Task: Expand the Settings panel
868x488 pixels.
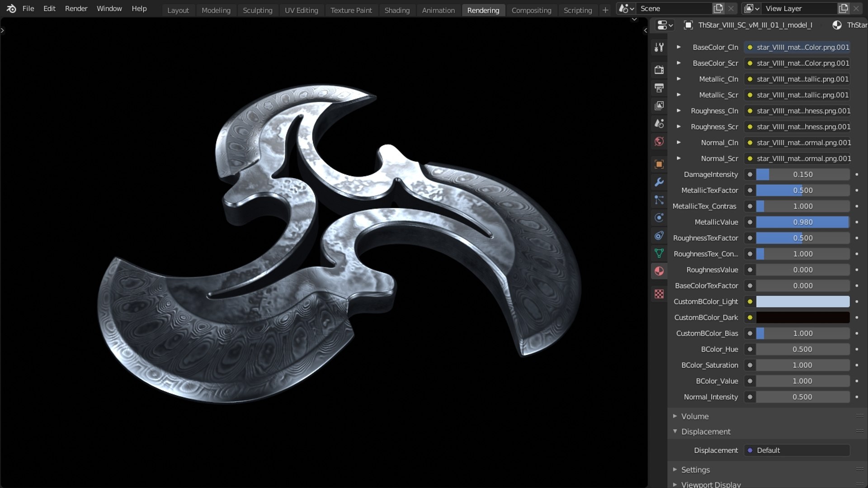Action: click(695, 469)
